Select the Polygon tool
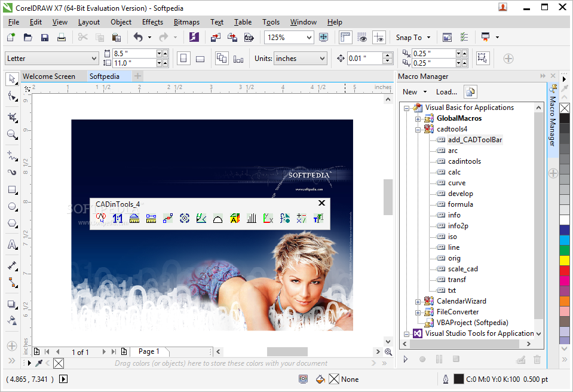The image size is (573, 392). point(12,223)
